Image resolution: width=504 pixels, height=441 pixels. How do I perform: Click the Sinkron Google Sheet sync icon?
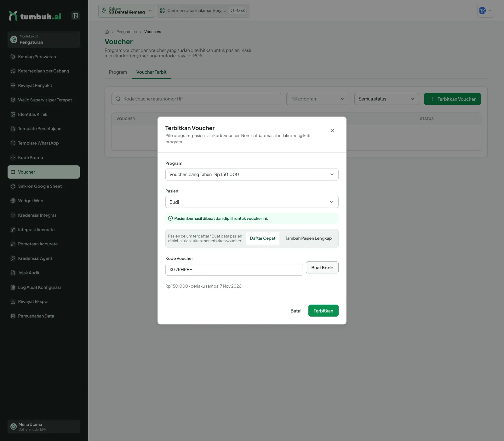point(13,186)
